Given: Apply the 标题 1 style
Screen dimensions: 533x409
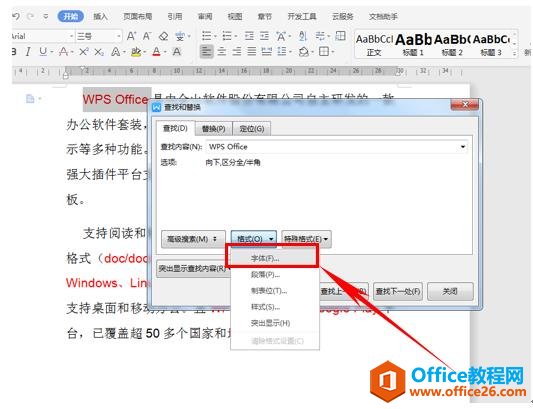Looking at the screenshot, I should 413,45.
